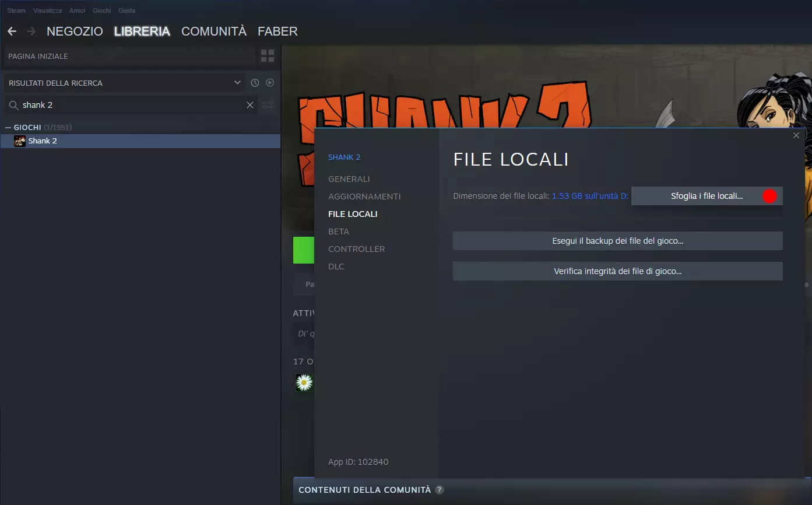Focus the library search field containing shank 2

pyautogui.click(x=131, y=105)
